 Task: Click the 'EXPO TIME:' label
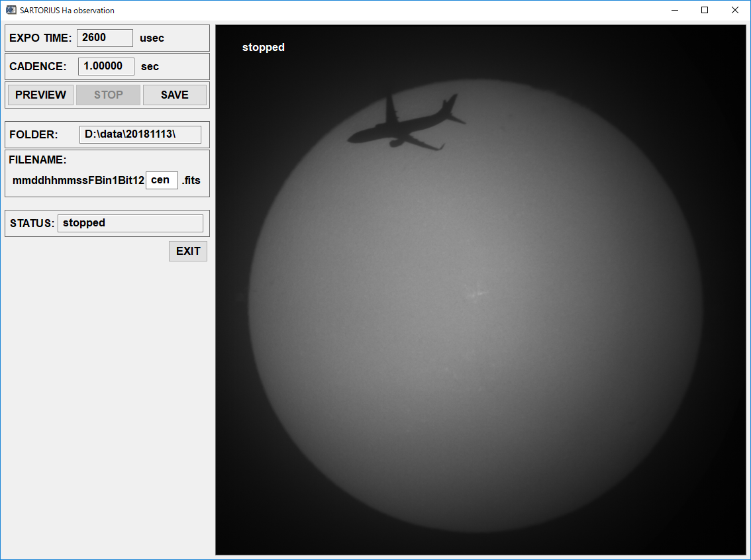(40, 38)
